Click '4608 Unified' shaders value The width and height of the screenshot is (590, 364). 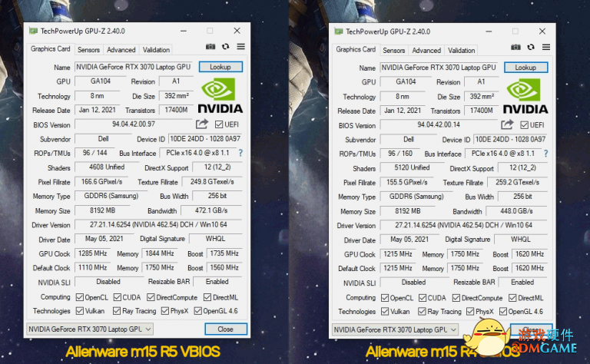(x=107, y=167)
